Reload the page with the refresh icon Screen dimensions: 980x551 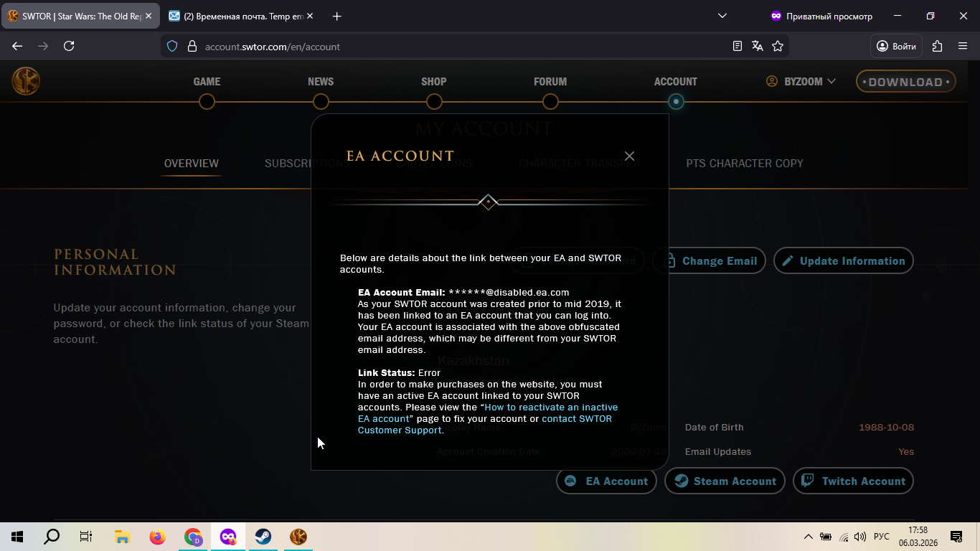(69, 46)
